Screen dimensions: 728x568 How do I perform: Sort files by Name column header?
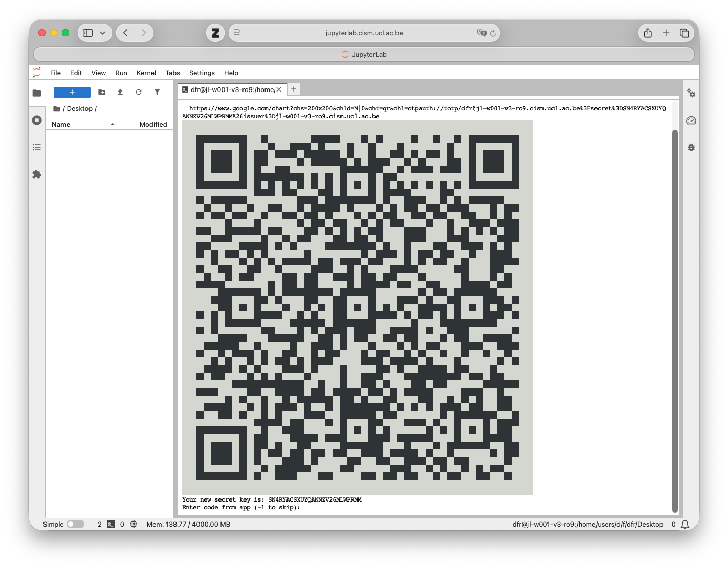pos(83,124)
